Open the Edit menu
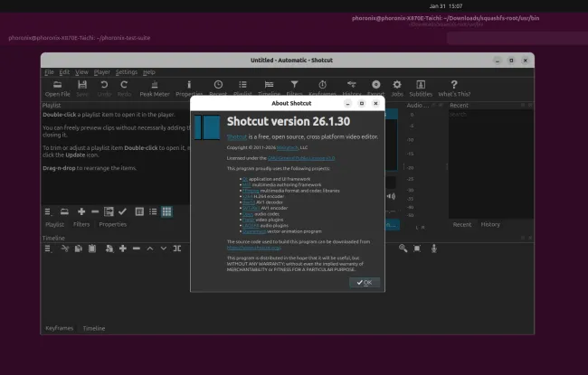Screen dimensions: 588x375 coord(64,72)
